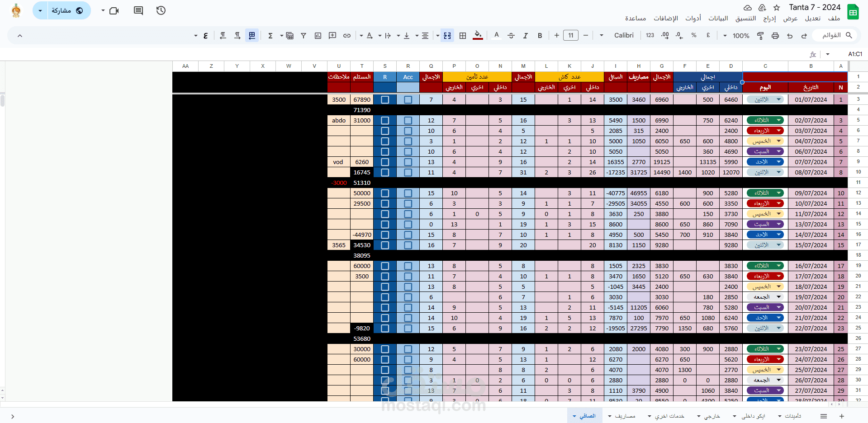The height and width of the screenshot is (423, 868).
Task: Check the cloud save status icon
Action: [748, 8]
